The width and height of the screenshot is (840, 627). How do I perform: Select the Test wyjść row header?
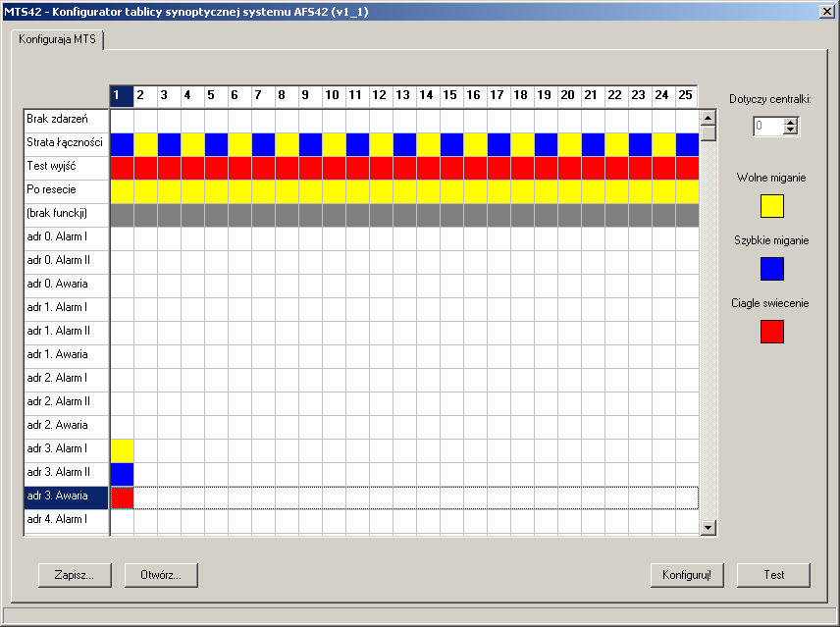click(x=67, y=168)
